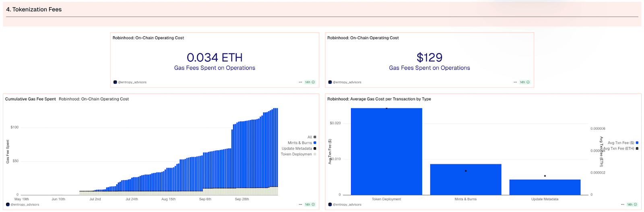
Task: Select the Update Metadata bar in the bar chart
Action: click(545, 187)
